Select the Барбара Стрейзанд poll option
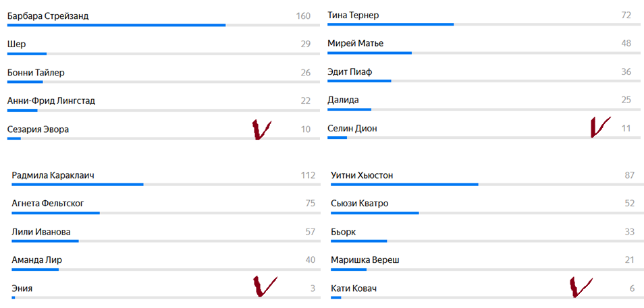Screen dimensions: 644x308 [x=163, y=18]
